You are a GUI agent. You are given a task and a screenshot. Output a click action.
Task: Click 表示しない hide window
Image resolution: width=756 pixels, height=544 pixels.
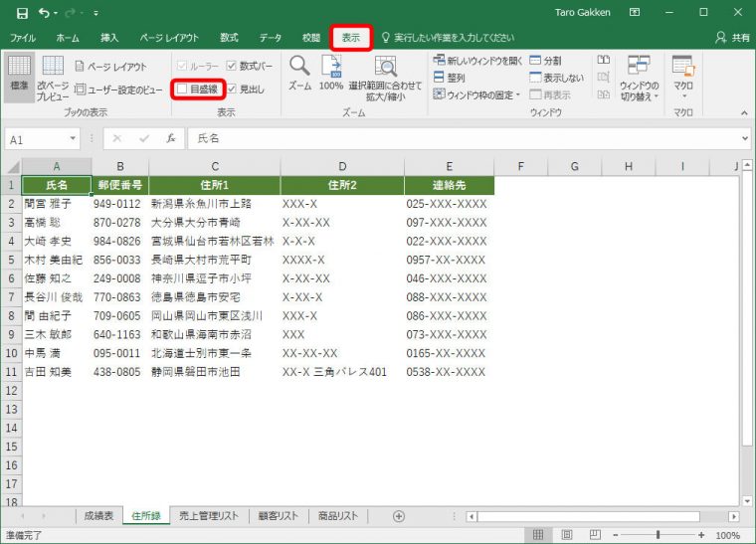coord(556,78)
